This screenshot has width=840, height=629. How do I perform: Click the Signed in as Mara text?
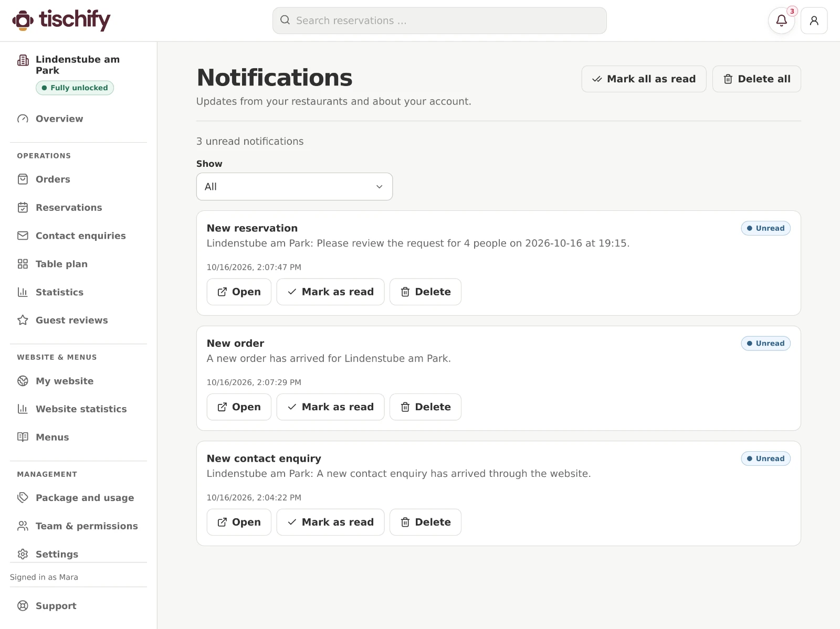[x=44, y=577]
